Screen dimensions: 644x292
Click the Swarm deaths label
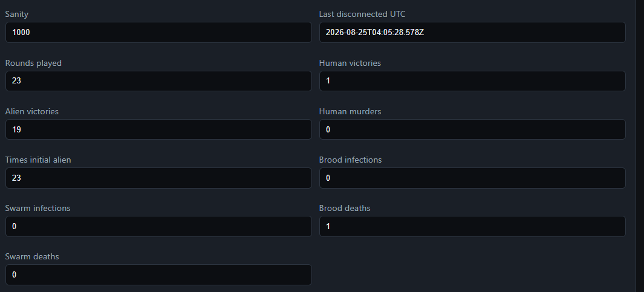(x=32, y=257)
